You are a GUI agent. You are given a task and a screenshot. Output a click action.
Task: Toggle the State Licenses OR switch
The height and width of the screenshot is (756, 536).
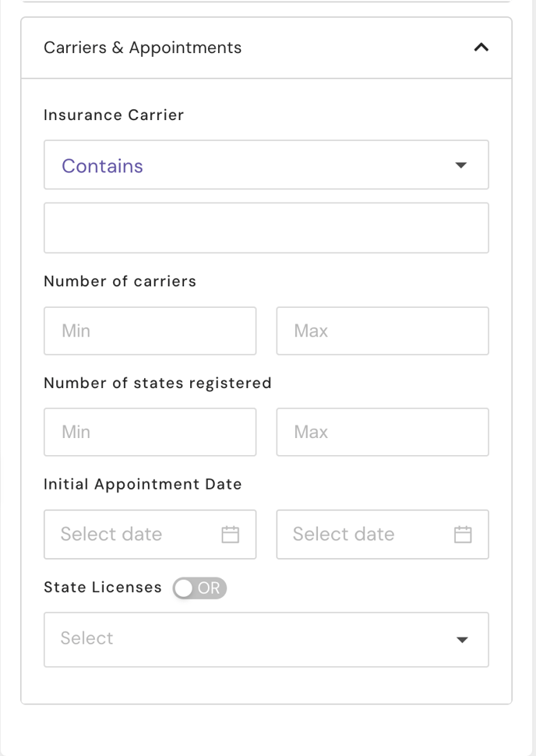(199, 588)
